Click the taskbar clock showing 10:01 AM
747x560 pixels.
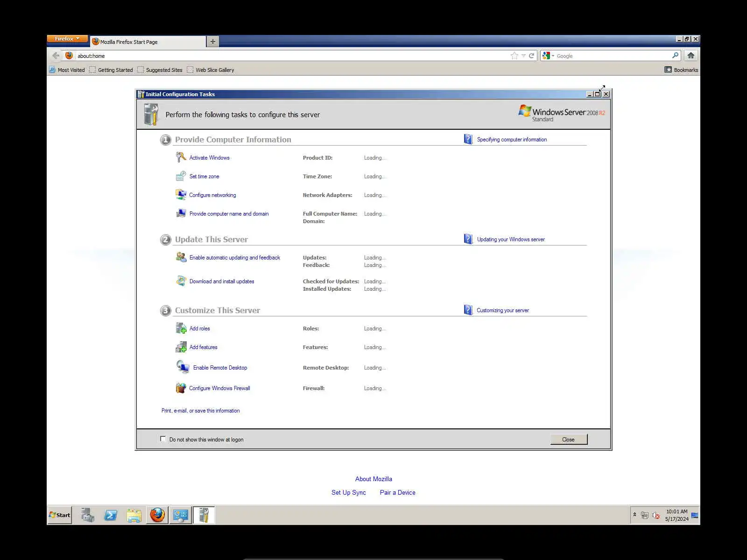click(x=677, y=515)
